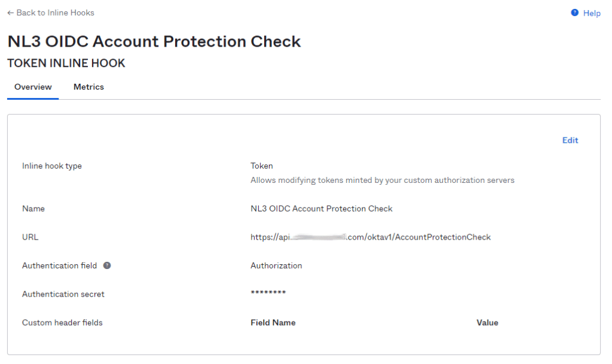Switch to the Metrics tab
This screenshot has width=612, height=364.
tap(88, 87)
